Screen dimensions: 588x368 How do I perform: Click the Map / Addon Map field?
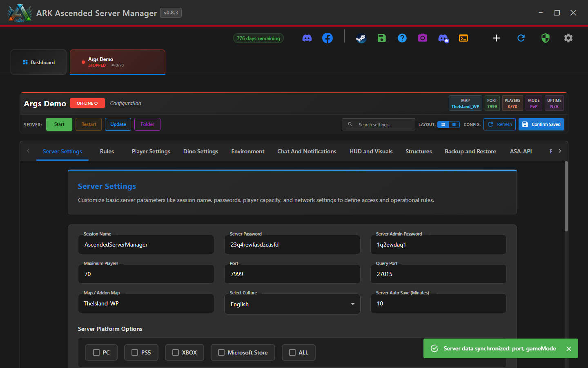coord(146,303)
